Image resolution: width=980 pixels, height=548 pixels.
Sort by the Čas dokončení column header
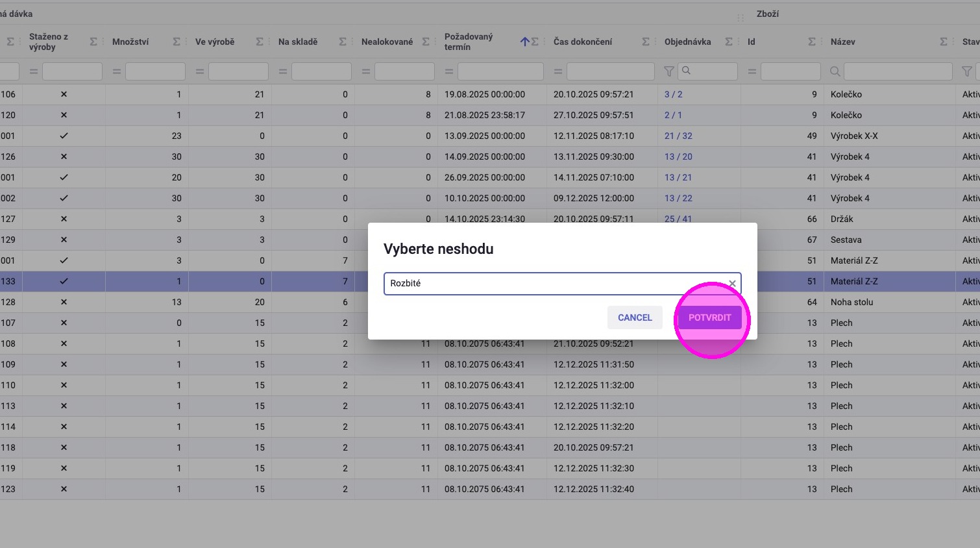click(583, 42)
